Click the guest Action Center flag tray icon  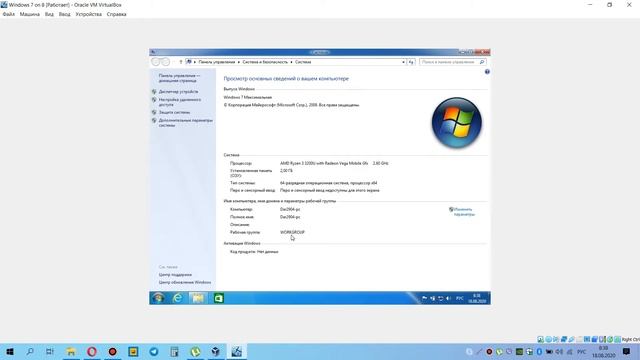[424, 298]
